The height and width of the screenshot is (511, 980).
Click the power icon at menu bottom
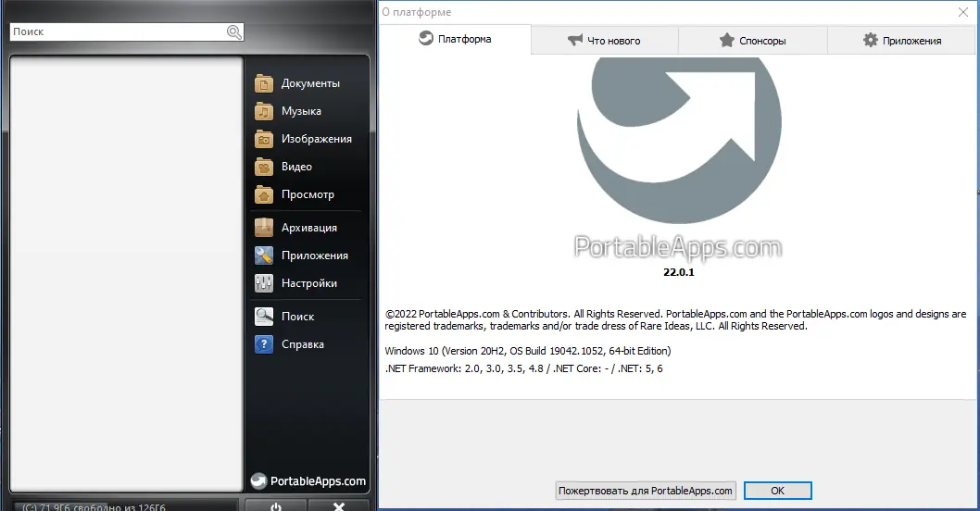tap(276, 506)
